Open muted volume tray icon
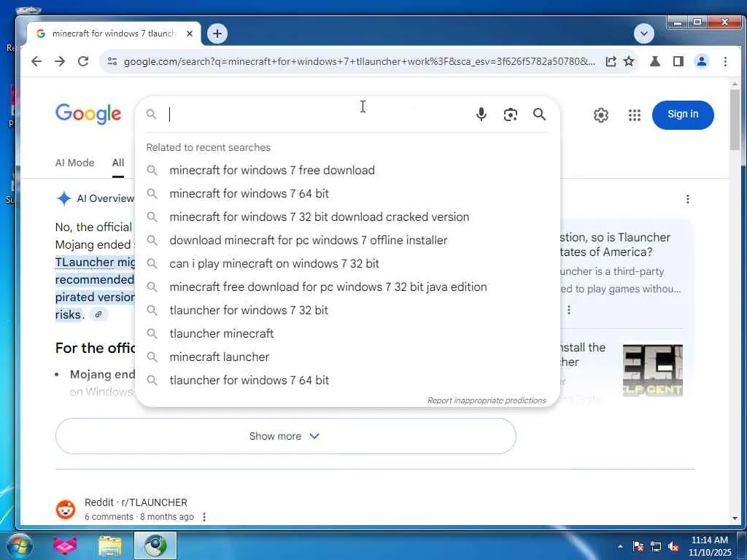This screenshot has height=560, width=747. click(673, 546)
